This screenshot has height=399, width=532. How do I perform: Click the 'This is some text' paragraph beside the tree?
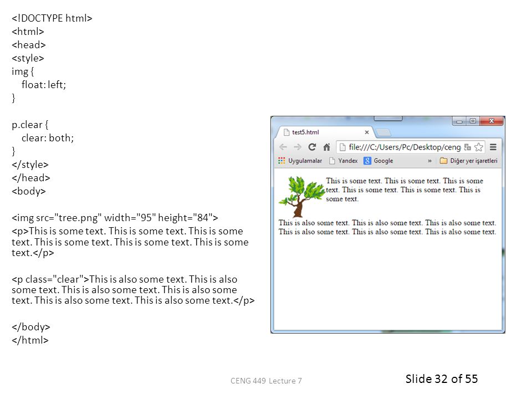pyautogui.click(x=405, y=190)
